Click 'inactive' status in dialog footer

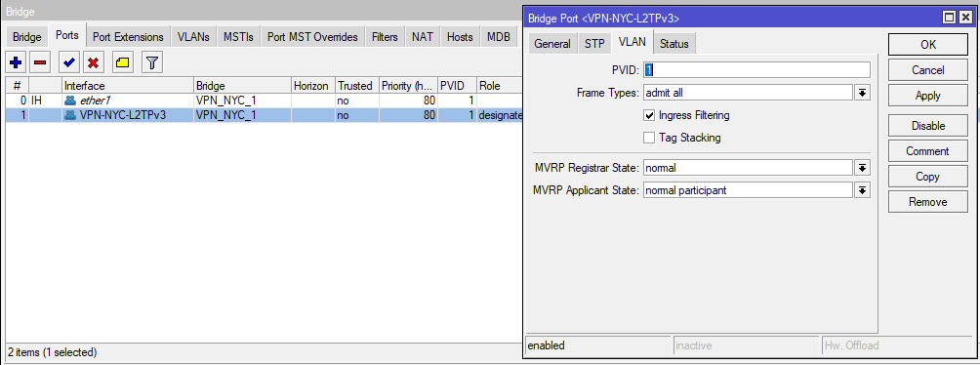point(695,345)
